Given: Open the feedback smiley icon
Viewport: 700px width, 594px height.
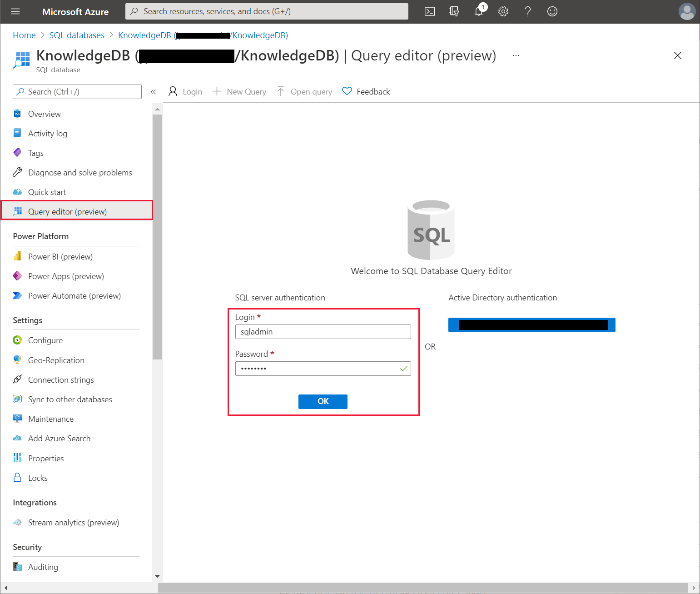Looking at the screenshot, I should click(552, 11).
